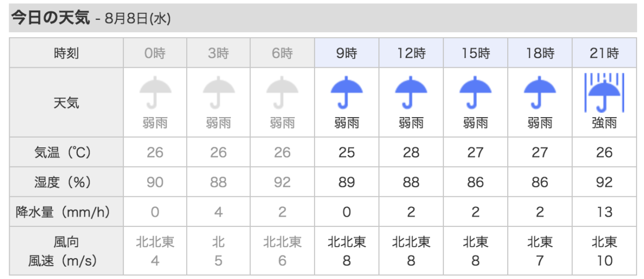Viewport: 644px width, 279px height.
Task: Click the 28 temperature value at 12時
Action: coord(411,153)
